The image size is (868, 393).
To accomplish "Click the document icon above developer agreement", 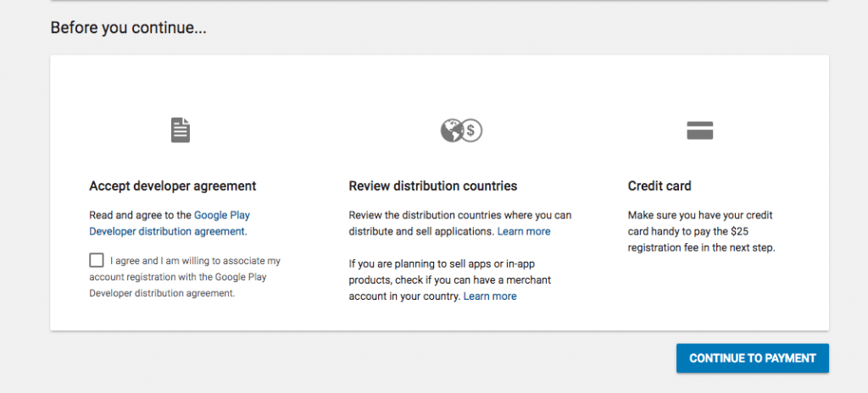I will pyautogui.click(x=181, y=130).
